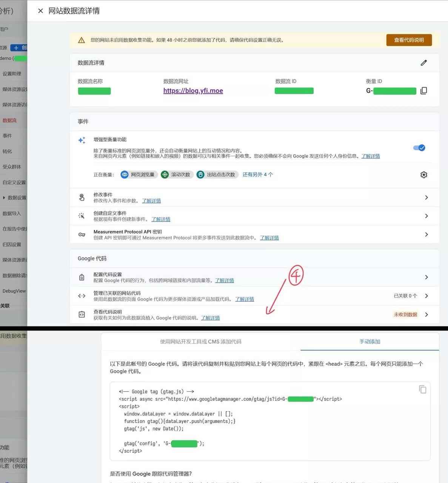Expand the 创建自定义事件 row chevron
The image size is (448, 483).
[x=426, y=216]
